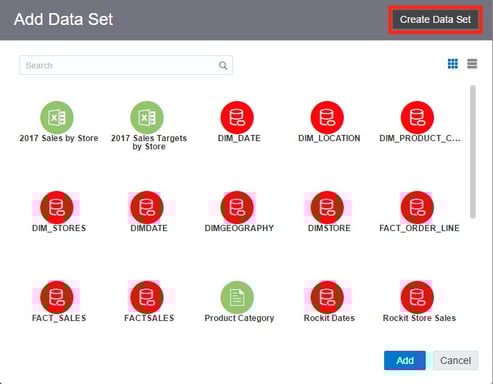
Task: Click the '2017 Sales by Store' label
Action: pos(59,138)
